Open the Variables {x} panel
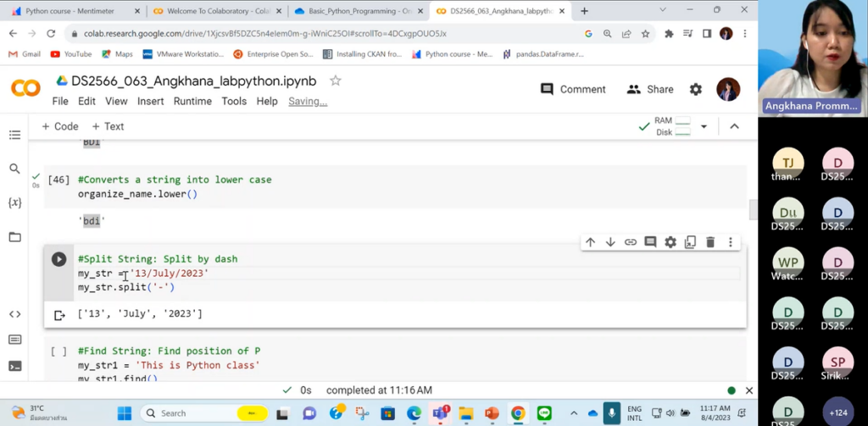 14,203
